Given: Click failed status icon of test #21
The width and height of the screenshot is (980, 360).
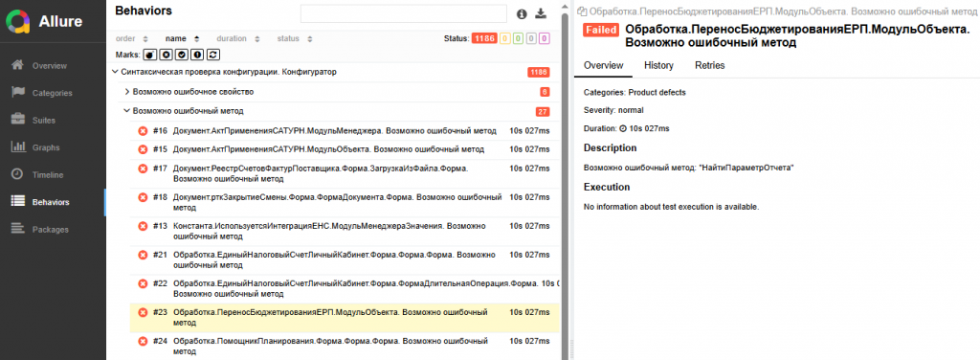Looking at the screenshot, I should click(x=143, y=255).
